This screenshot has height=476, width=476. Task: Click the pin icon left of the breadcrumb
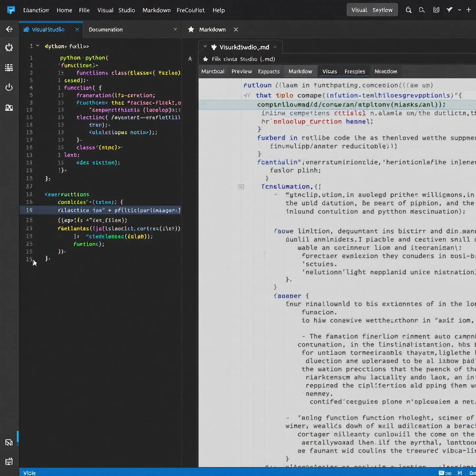[x=190, y=59]
